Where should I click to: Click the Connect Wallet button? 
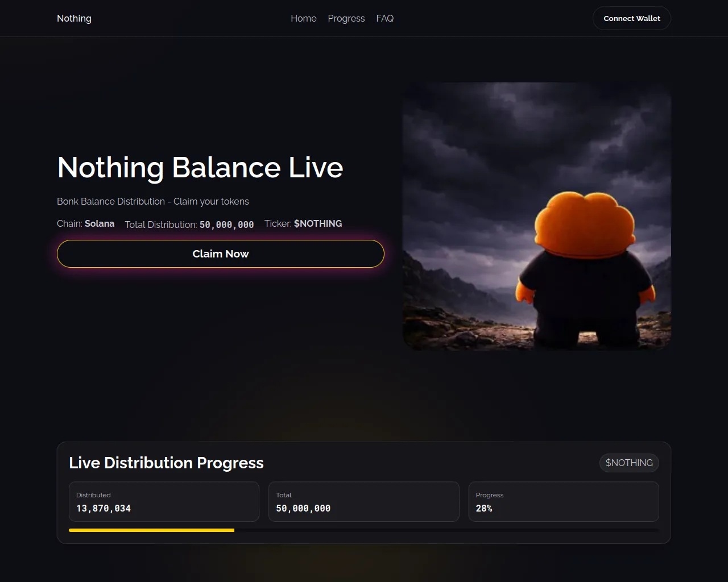pyautogui.click(x=632, y=18)
